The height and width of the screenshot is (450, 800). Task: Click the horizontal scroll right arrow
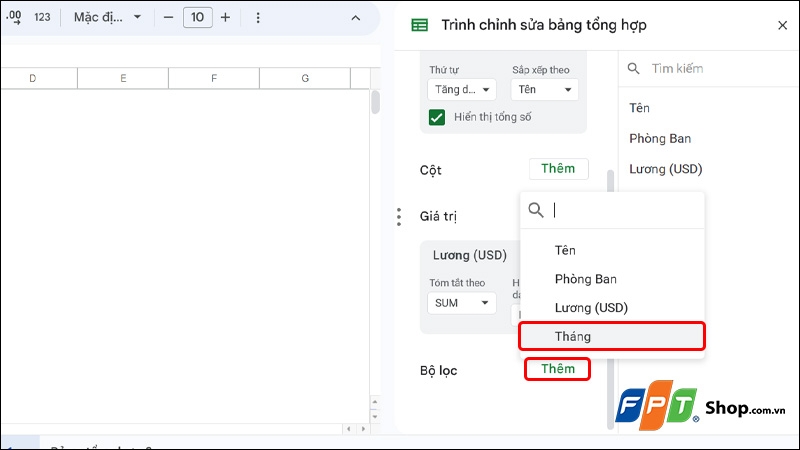click(x=363, y=429)
